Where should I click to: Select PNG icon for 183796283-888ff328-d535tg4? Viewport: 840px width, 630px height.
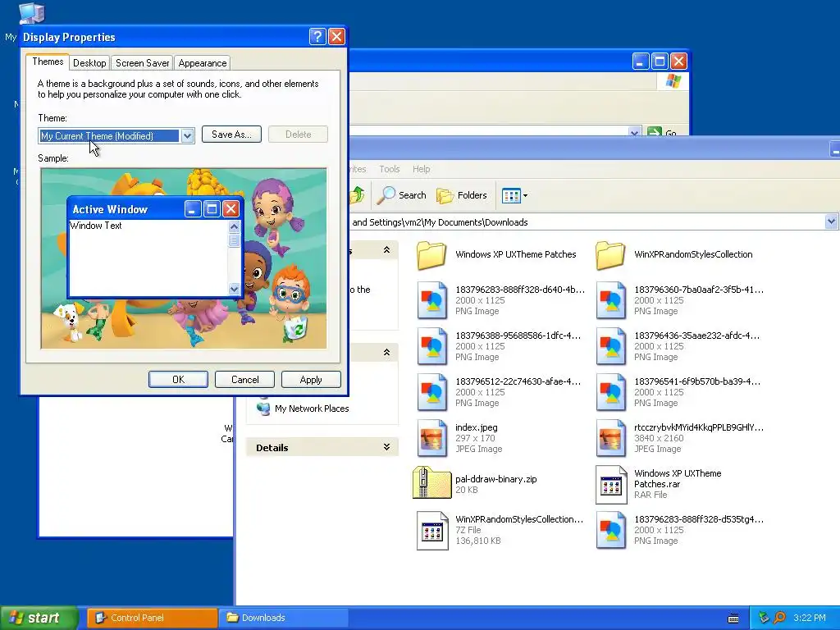click(x=610, y=531)
